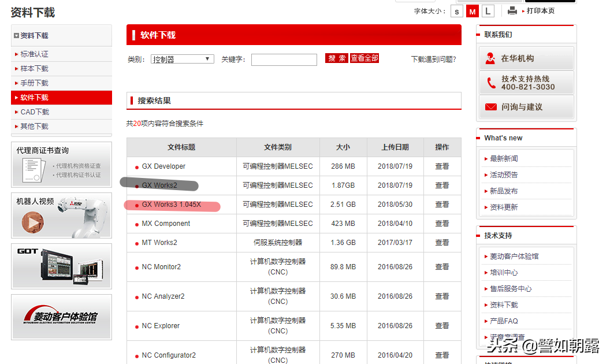This screenshot has width=610, height=364.
Task: Click 查看 for MT Works2
Action: (442, 243)
